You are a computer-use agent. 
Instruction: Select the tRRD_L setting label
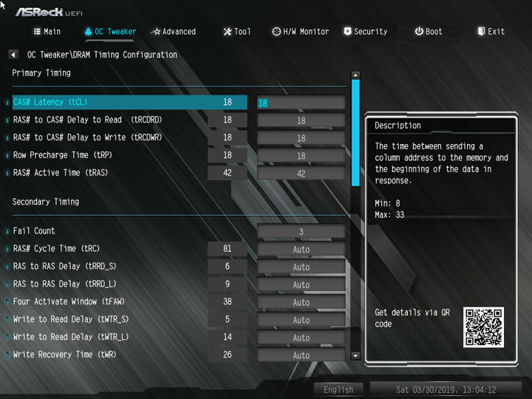(64, 284)
